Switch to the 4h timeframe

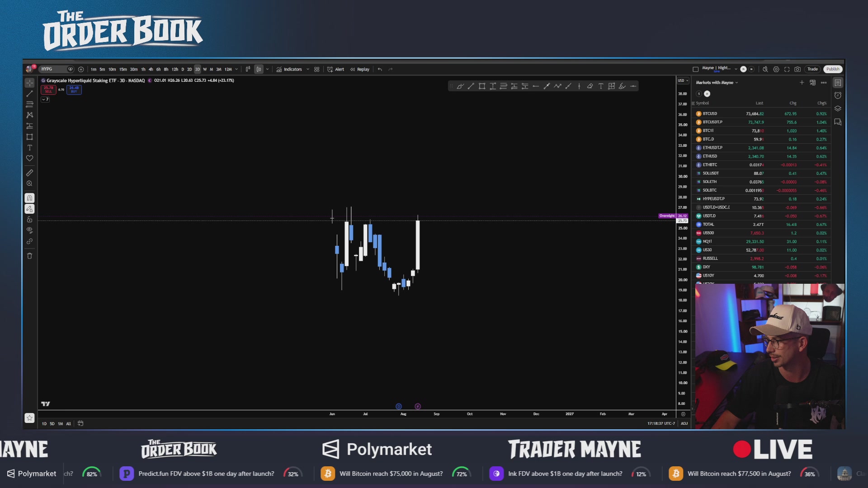[x=151, y=69]
